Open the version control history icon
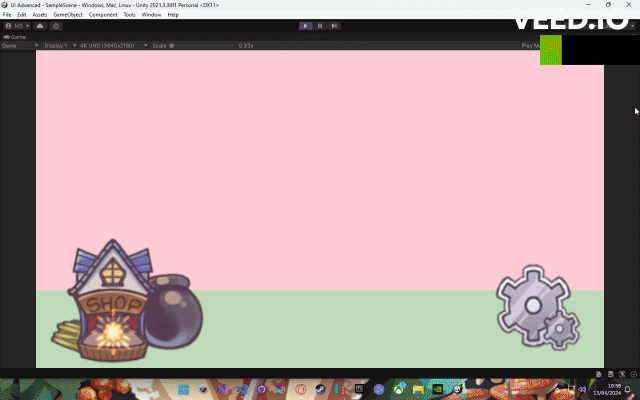Screen dimensions: 640x400 coord(56,26)
